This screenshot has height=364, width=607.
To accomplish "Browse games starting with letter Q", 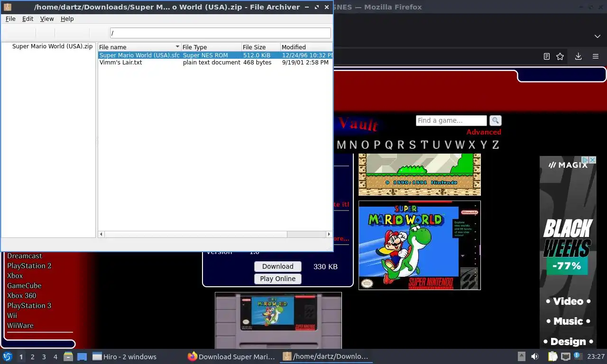I will tap(389, 145).
